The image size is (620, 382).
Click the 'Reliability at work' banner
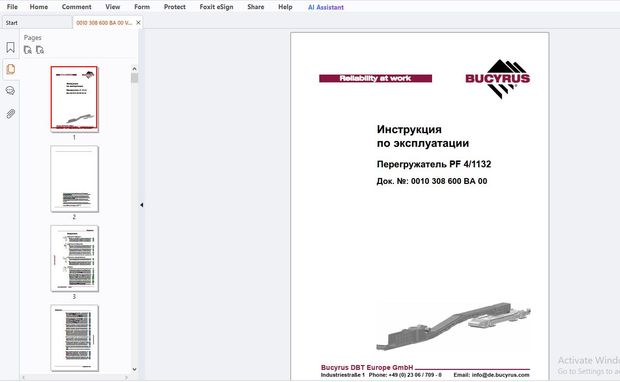pos(375,78)
